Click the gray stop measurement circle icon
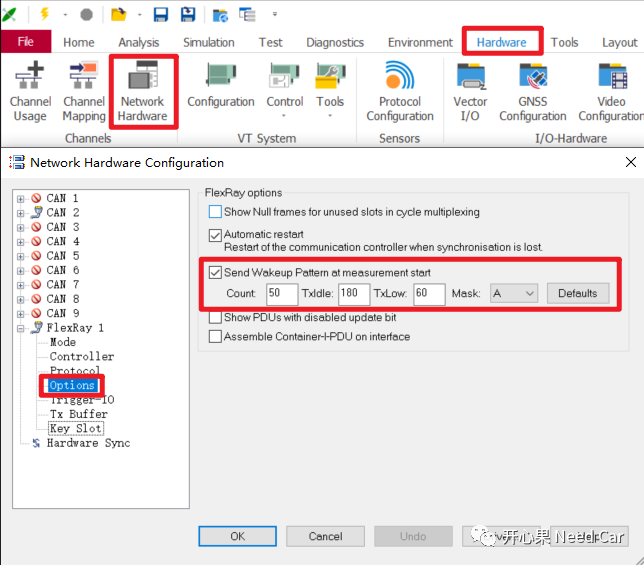 [x=86, y=15]
